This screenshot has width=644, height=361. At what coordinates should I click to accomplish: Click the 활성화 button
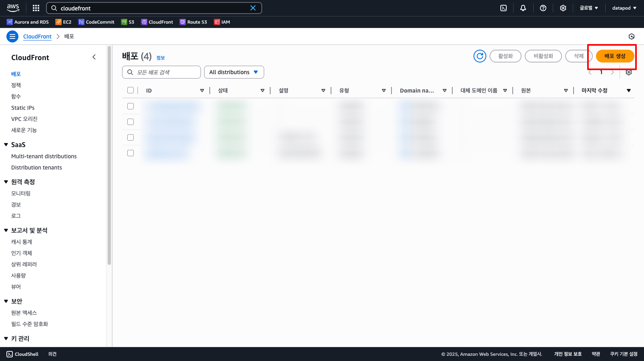(x=505, y=56)
